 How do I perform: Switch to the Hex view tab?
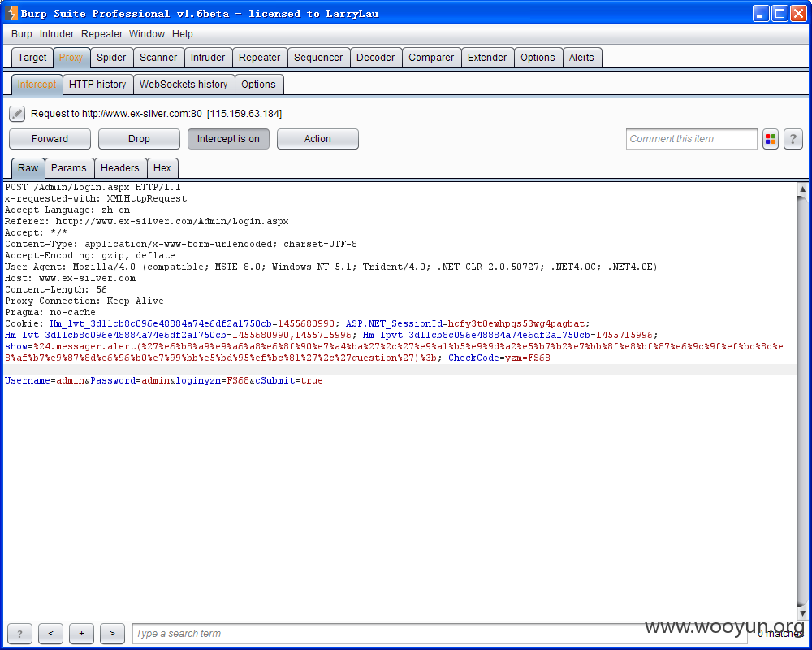tap(162, 168)
